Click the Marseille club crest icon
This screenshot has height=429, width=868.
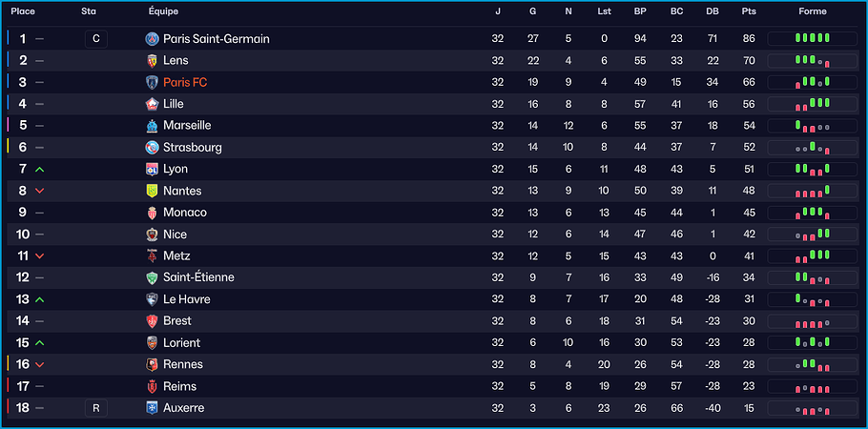tap(152, 126)
